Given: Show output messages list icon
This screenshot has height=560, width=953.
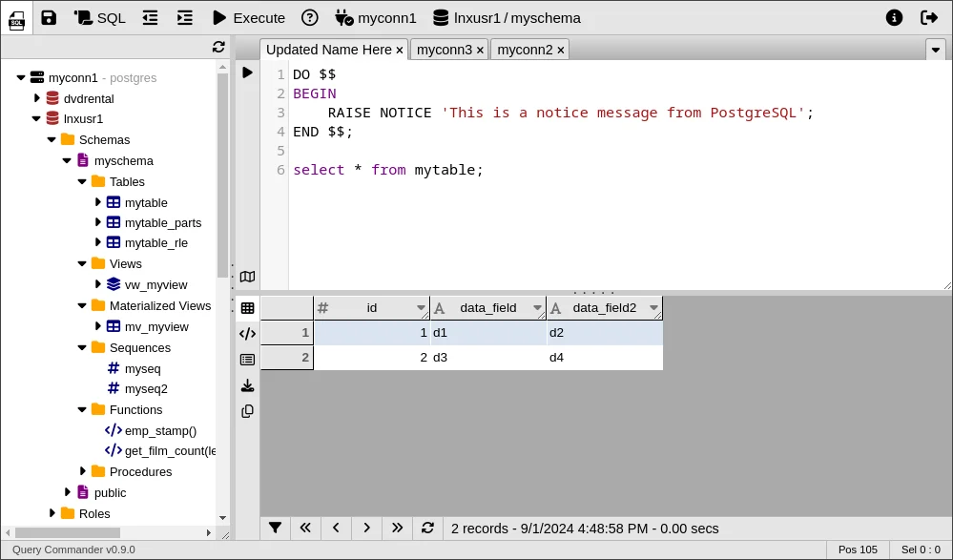Looking at the screenshot, I should (x=247, y=360).
